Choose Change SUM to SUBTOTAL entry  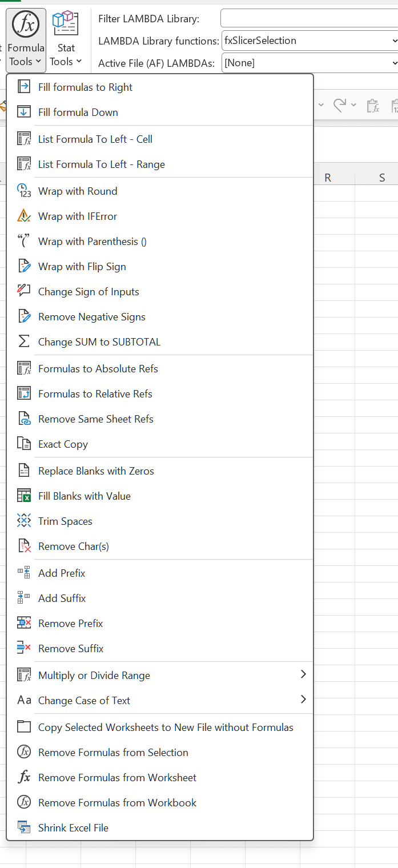pyautogui.click(x=160, y=341)
